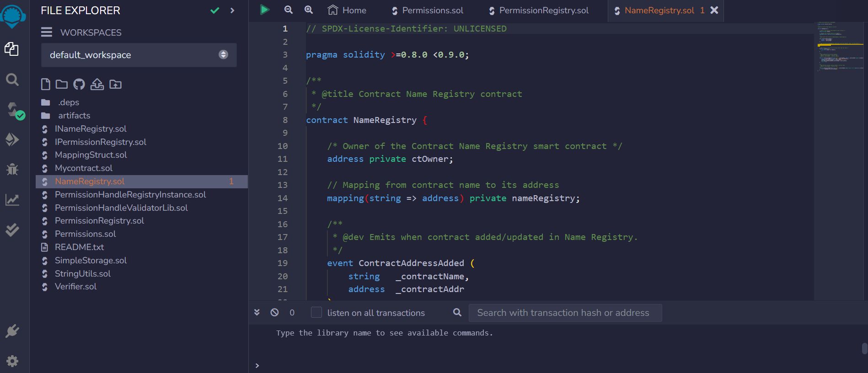Screen dimensions: 868x373
Task: Open IPermissionRegistry.sol file
Action: [x=100, y=142]
